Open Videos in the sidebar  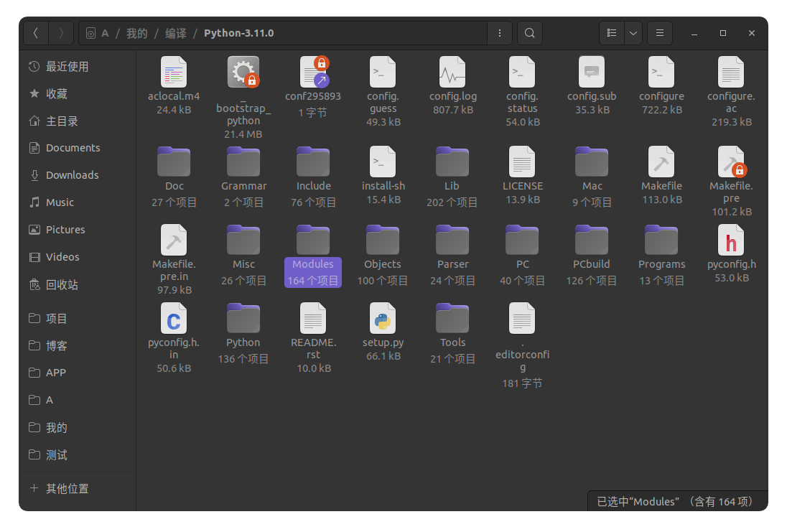(78, 257)
